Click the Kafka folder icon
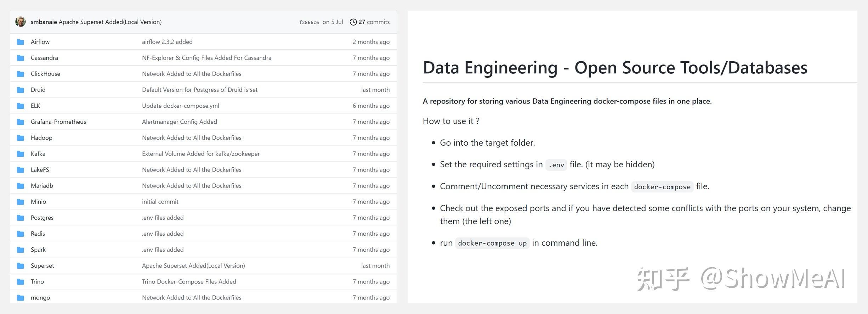The image size is (868, 314). pos(21,154)
